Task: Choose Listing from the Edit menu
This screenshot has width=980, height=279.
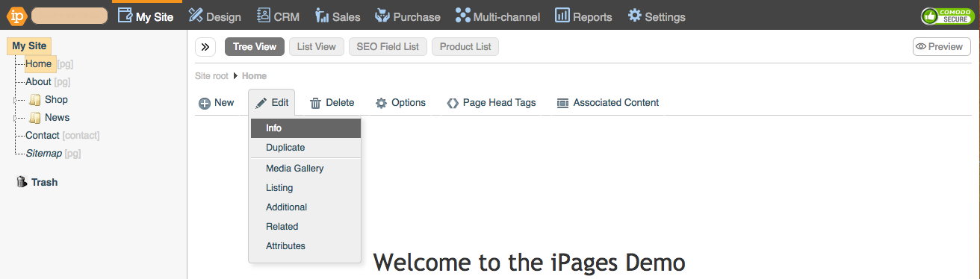Action: point(305,188)
